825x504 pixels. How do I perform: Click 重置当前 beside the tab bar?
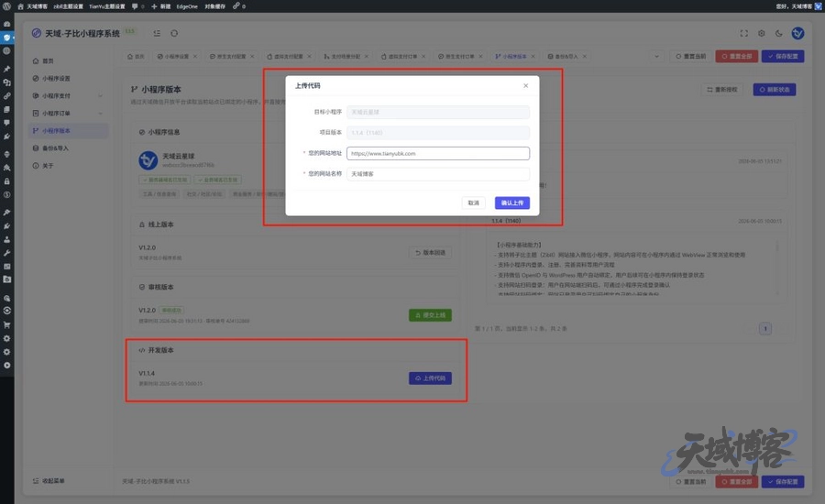pyautogui.click(x=691, y=56)
